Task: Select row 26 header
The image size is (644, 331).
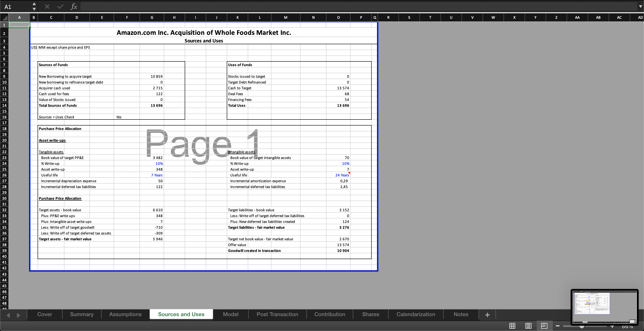Action: click(4, 175)
